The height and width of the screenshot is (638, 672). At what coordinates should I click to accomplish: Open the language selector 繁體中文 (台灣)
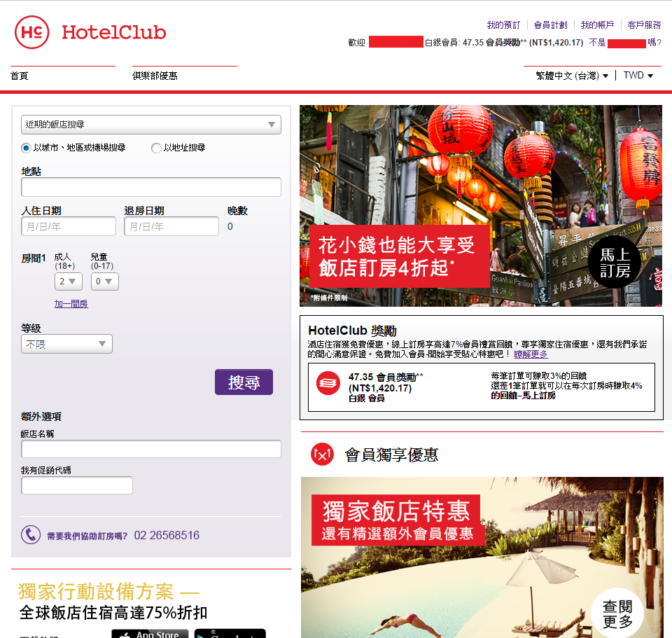click(572, 76)
